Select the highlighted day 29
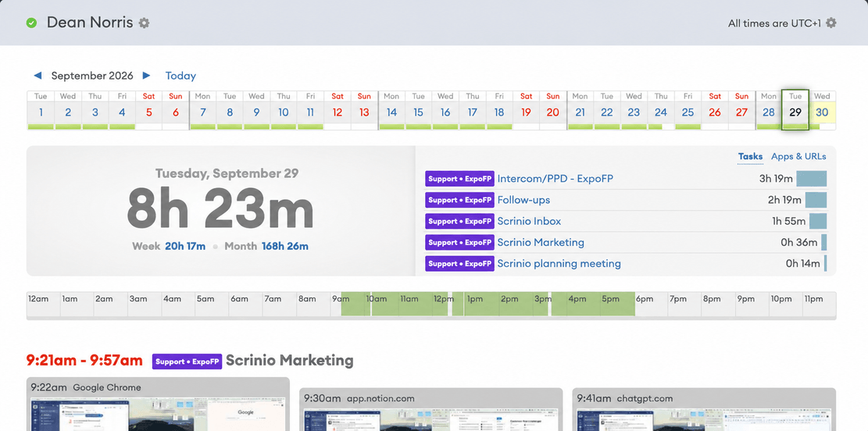Image resolution: width=868 pixels, height=431 pixels. click(795, 110)
